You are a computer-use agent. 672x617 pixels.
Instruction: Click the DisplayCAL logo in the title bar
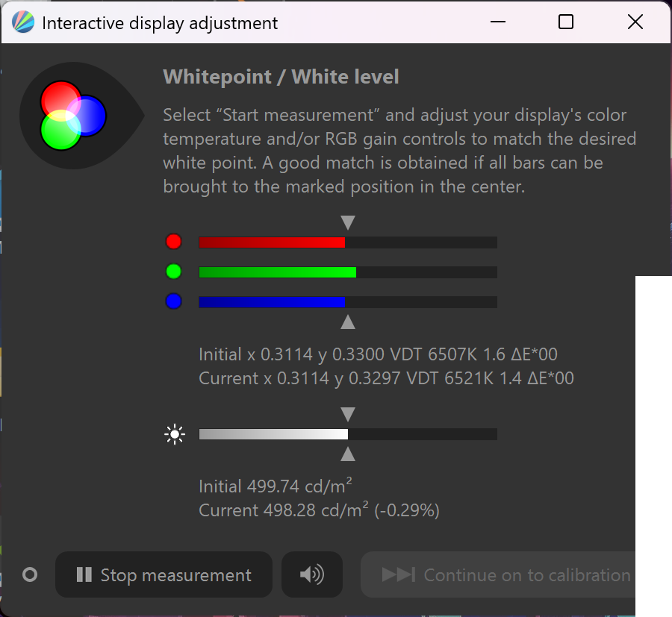point(22,22)
